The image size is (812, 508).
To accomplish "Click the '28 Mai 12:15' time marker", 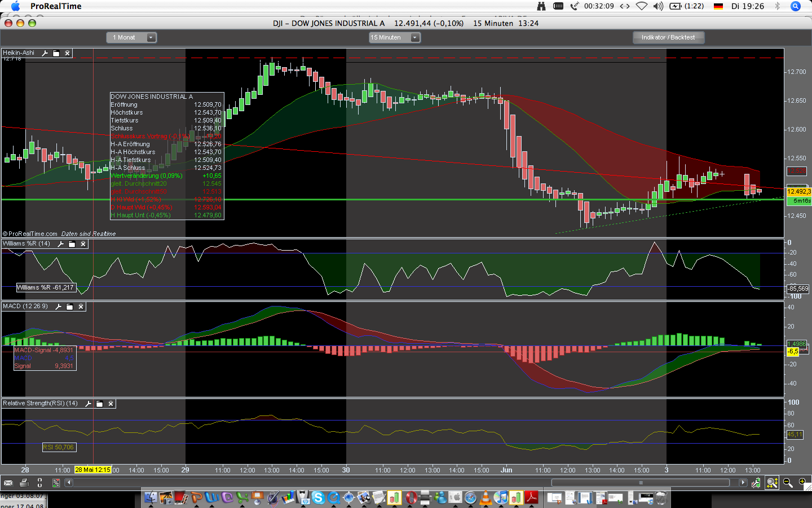I will pos(93,470).
